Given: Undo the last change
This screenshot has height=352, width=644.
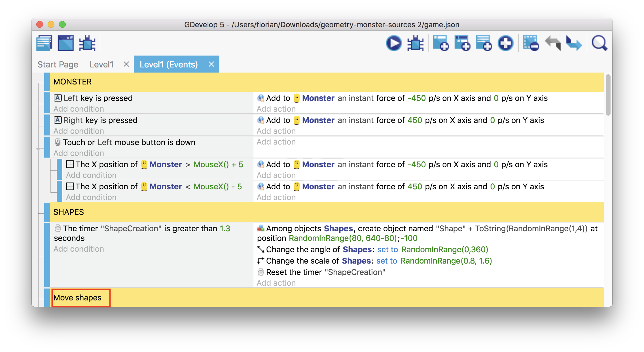Looking at the screenshot, I should pyautogui.click(x=553, y=43).
